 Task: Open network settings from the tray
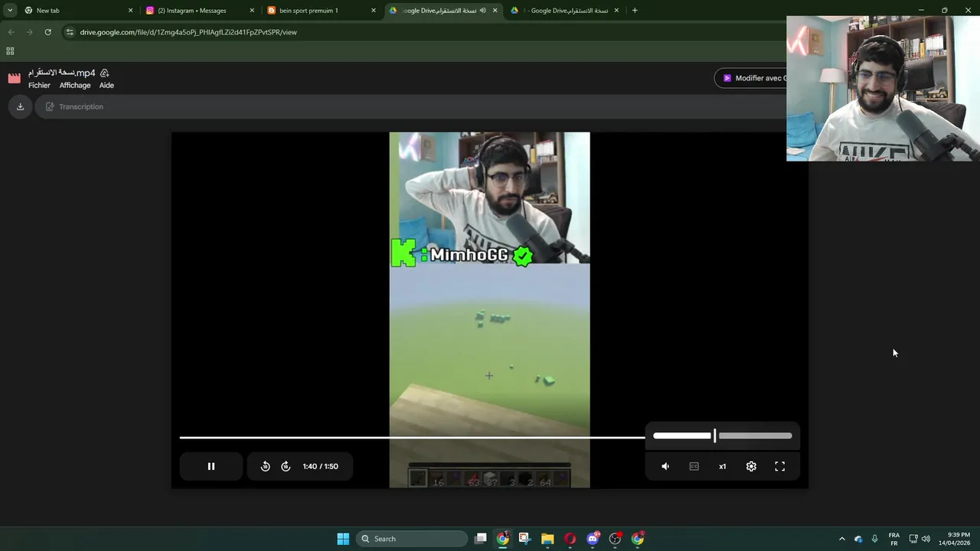coord(913,539)
